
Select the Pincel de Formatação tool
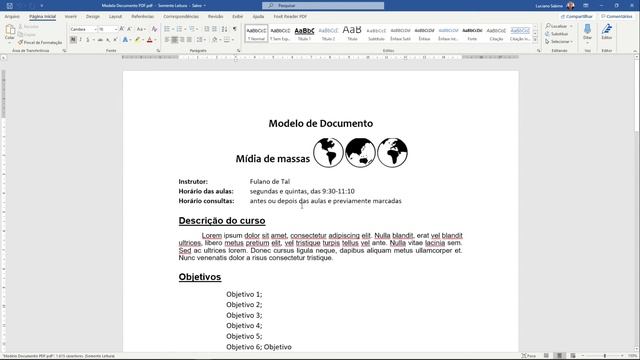pos(40,42)
